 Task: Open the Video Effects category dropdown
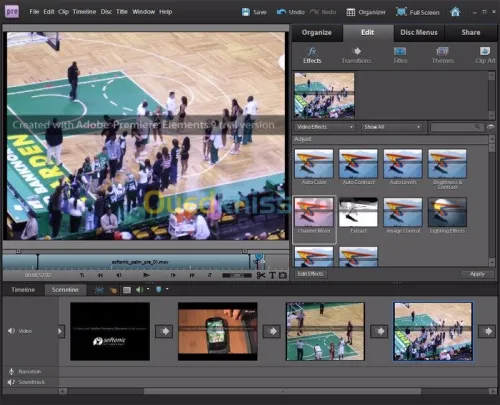325,127
